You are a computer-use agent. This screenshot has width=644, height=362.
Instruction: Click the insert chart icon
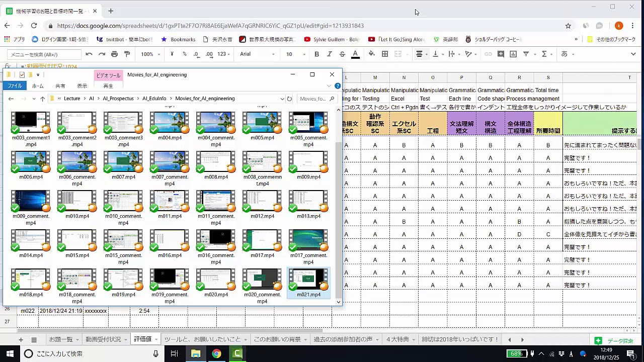(513, 54)
